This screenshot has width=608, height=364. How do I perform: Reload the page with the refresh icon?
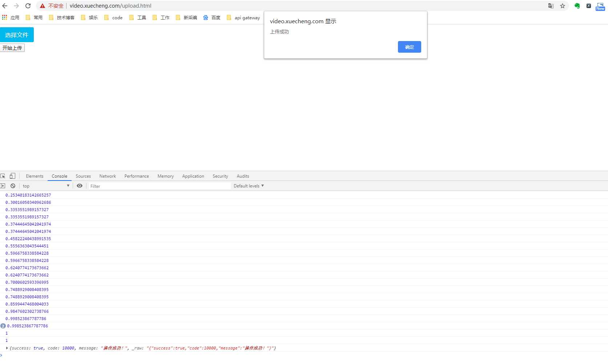pyautogui.click(x=28, y=6)
